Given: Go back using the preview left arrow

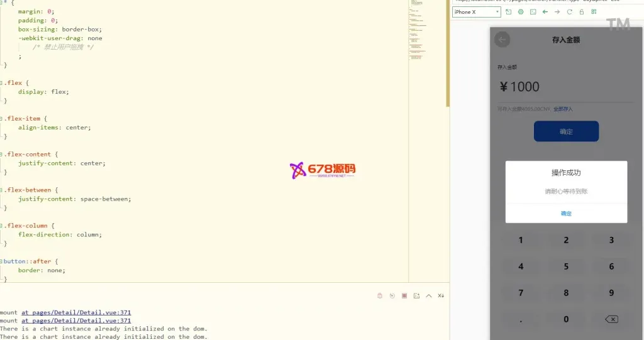Looking at the screenshot, I should pyautogui.click(x=545, y=12).
